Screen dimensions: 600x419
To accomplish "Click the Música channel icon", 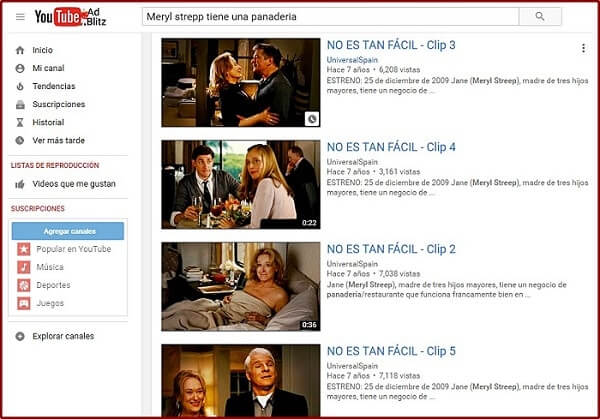I will click(24, 267).
